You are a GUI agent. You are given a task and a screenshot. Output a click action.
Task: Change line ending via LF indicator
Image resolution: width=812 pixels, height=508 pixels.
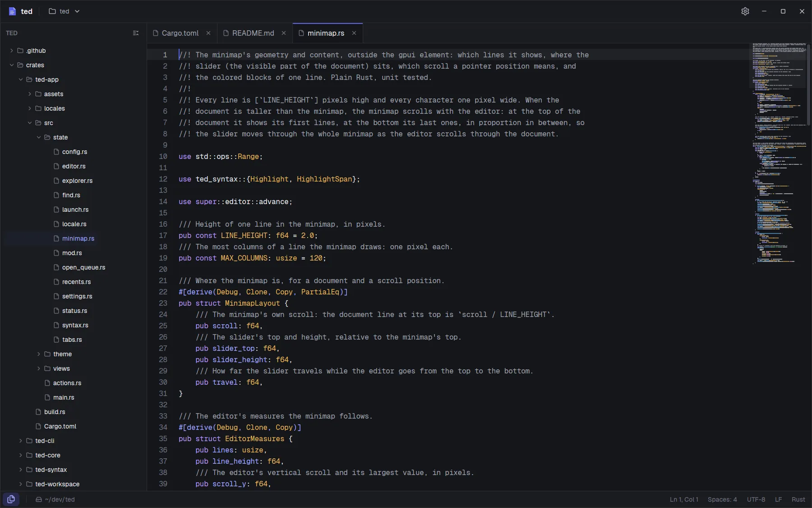pyautogui.click(x=778, y=499)
